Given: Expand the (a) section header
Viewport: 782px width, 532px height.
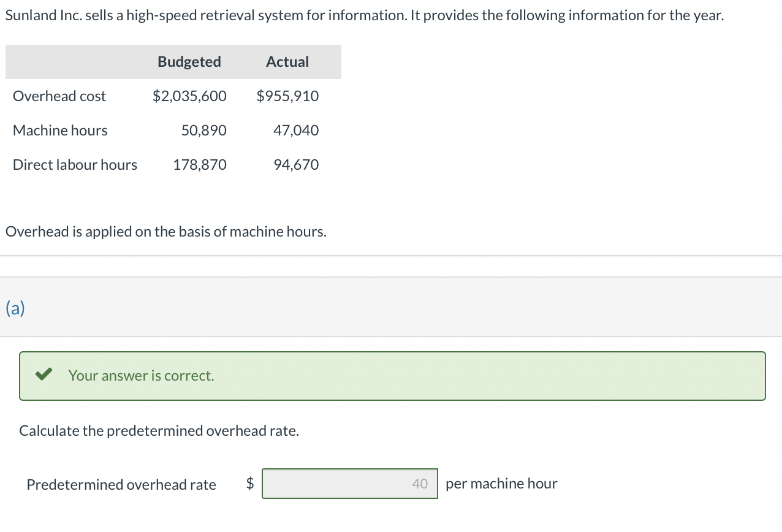Looking at the screenshot, I should 14,308.
